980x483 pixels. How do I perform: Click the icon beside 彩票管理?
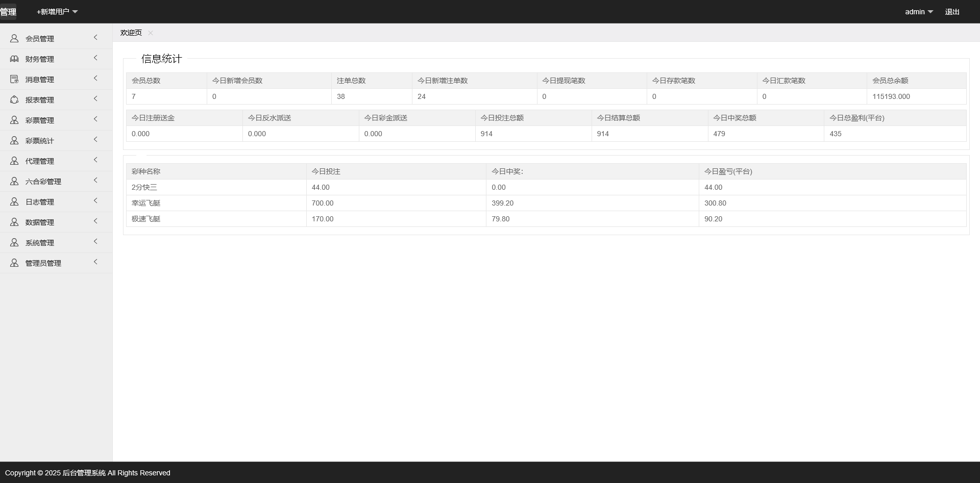coord(14,120)
